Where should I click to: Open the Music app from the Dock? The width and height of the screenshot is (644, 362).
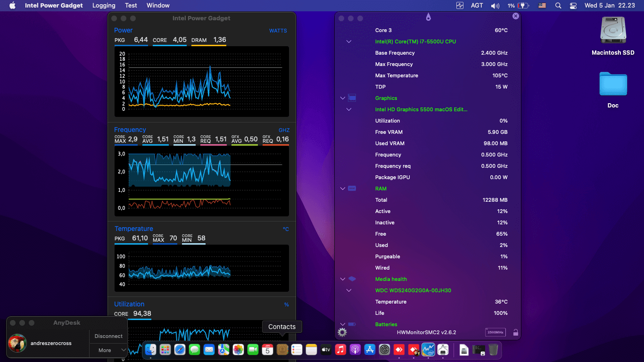[340, 350]
